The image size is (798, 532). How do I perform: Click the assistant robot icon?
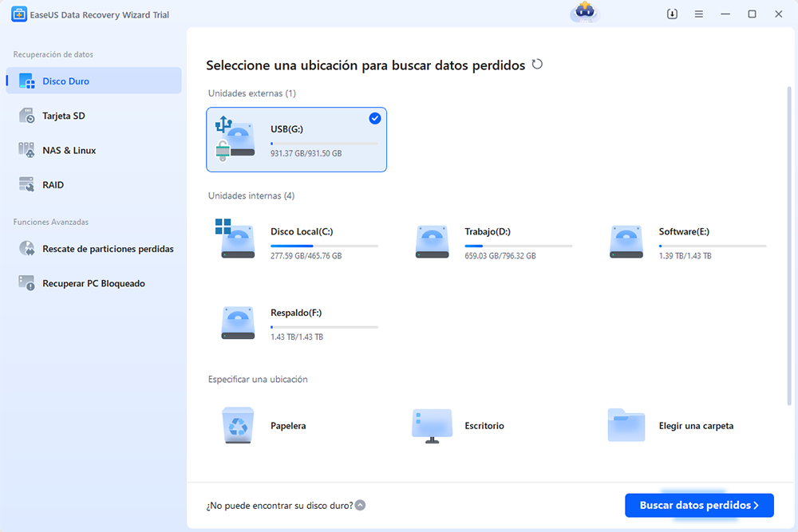(x=583, y=13)
